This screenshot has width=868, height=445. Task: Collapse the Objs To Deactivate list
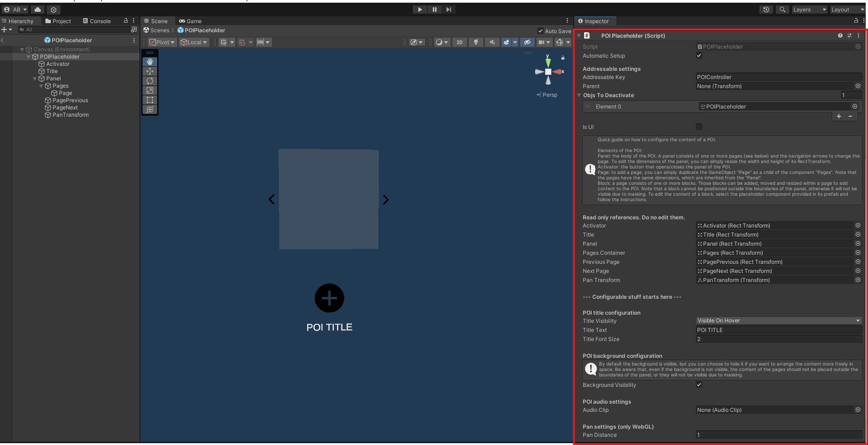tap(579, 95)
